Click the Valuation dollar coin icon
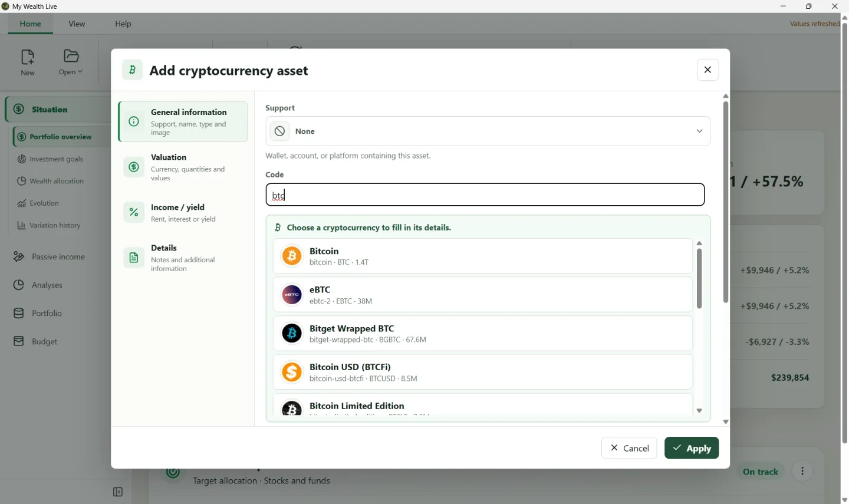Screen dimensions: 849x504 134,167
